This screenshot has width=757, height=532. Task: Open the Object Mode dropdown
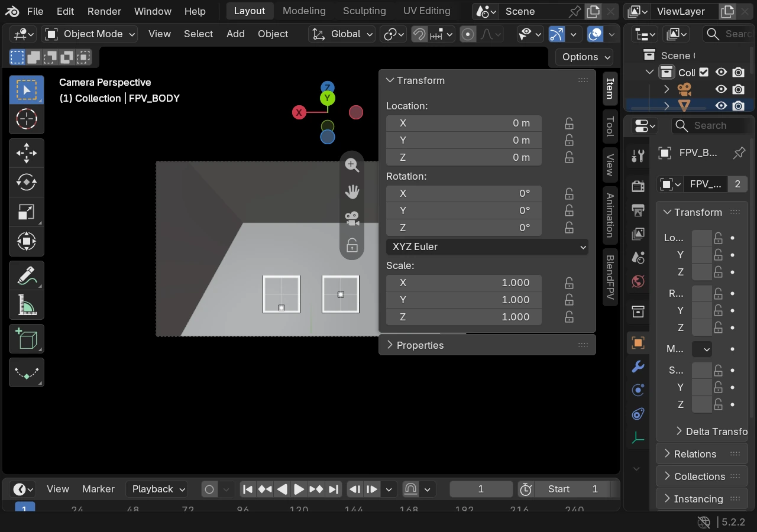coord(89,34)
